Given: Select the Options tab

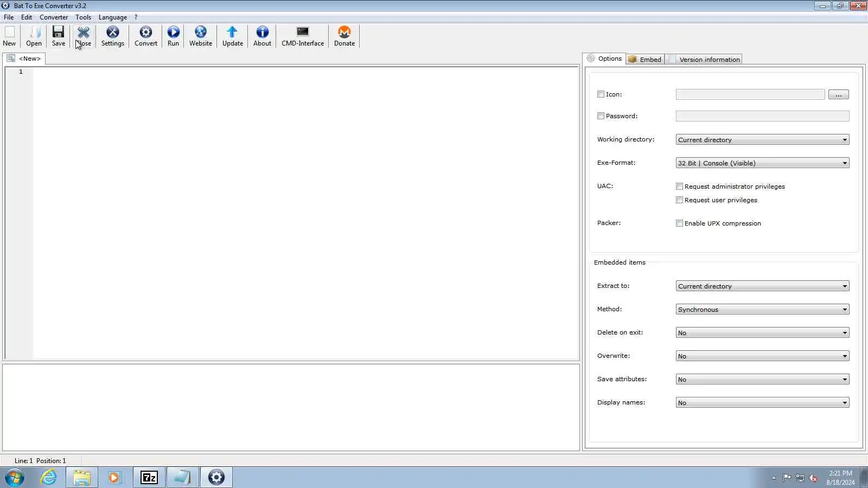Looking at the screenshot, I should 604,59.
